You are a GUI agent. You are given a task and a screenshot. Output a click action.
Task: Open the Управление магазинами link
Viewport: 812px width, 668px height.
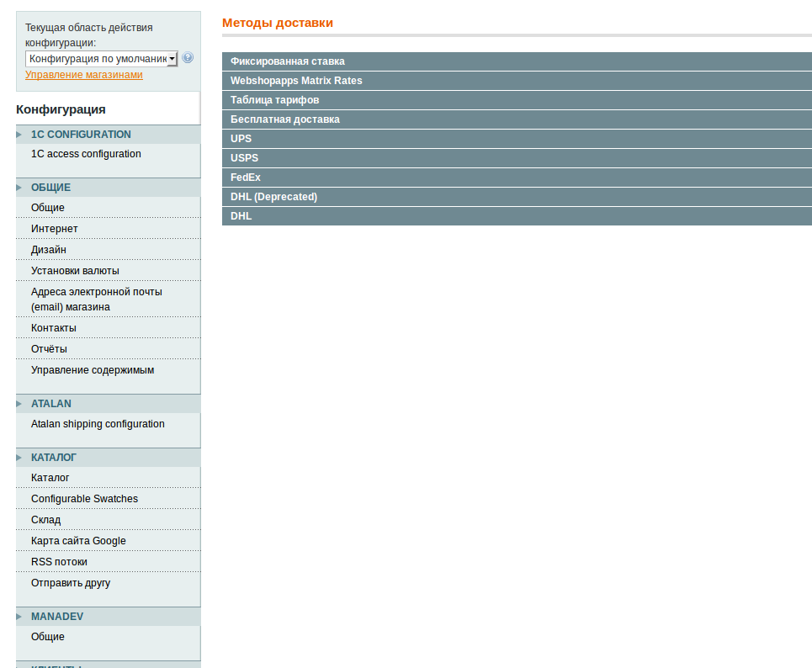coord(84,75)
